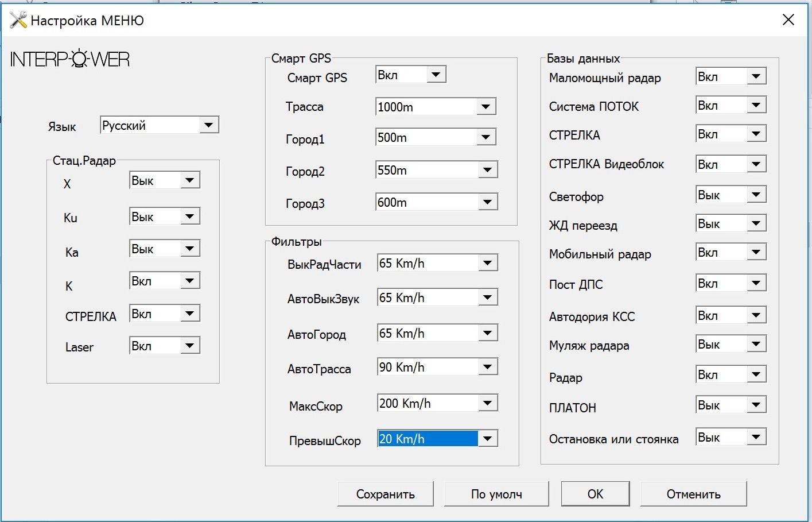The width and height of the screenshot is (812, 522).
Task: Open the МаксСкор 200 Km/h dropdown
Action: pos(487,403)
